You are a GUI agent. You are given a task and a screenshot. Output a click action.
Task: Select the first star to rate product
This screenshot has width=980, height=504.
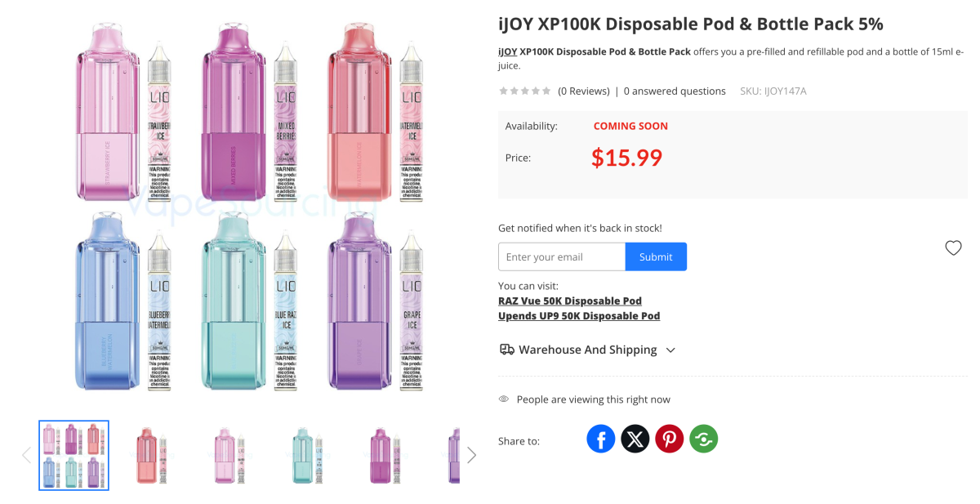pyautogui.click(x=503, y=91)
